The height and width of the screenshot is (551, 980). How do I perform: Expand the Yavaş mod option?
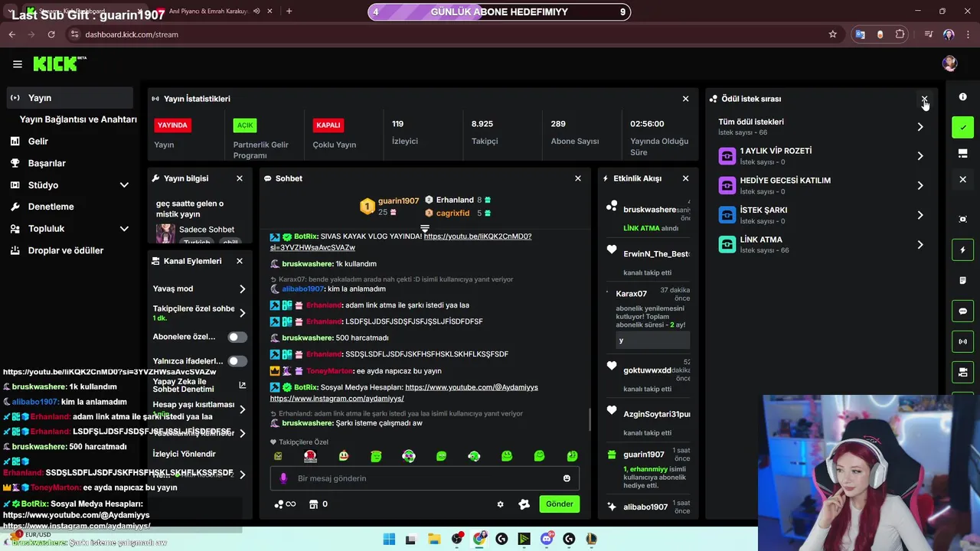pos(242,289)
